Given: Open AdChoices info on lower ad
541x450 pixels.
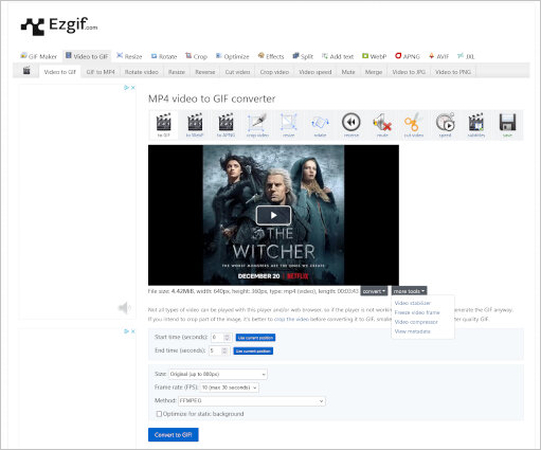Looking at the screenshot, I should click(x=127, y=331).
